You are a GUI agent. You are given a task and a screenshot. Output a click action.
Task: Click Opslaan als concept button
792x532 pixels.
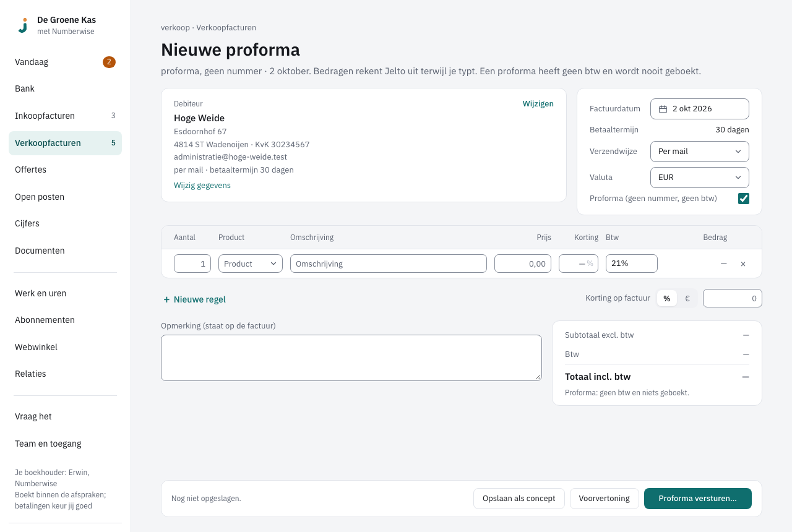[519, 499]
